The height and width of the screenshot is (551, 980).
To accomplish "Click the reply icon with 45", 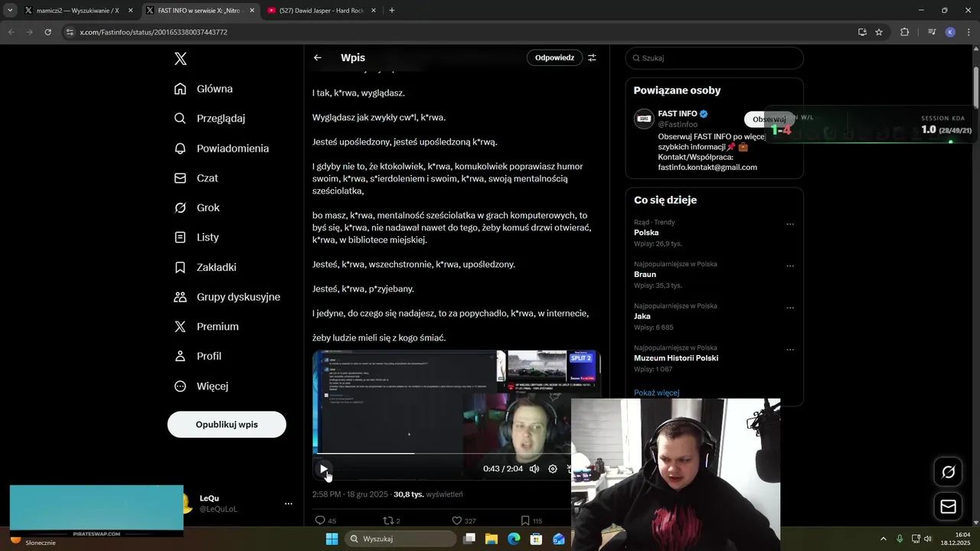I will pyautogui.click(x=321, y=521).
